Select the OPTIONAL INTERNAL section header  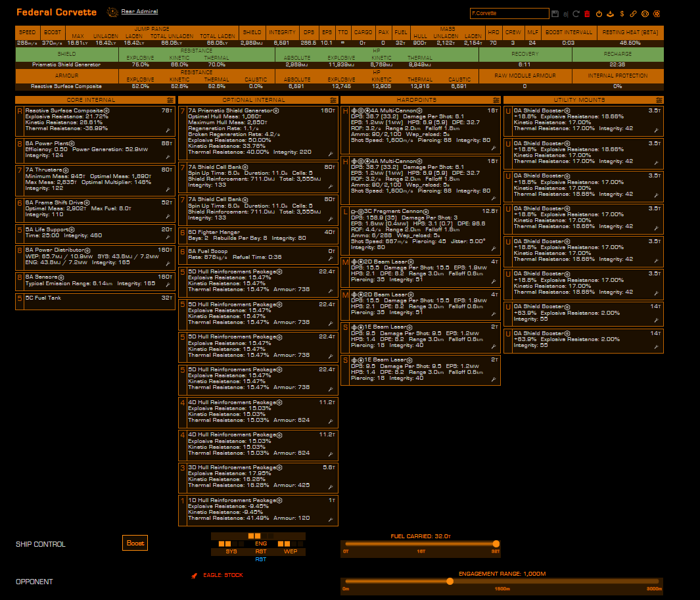point(254,100)
